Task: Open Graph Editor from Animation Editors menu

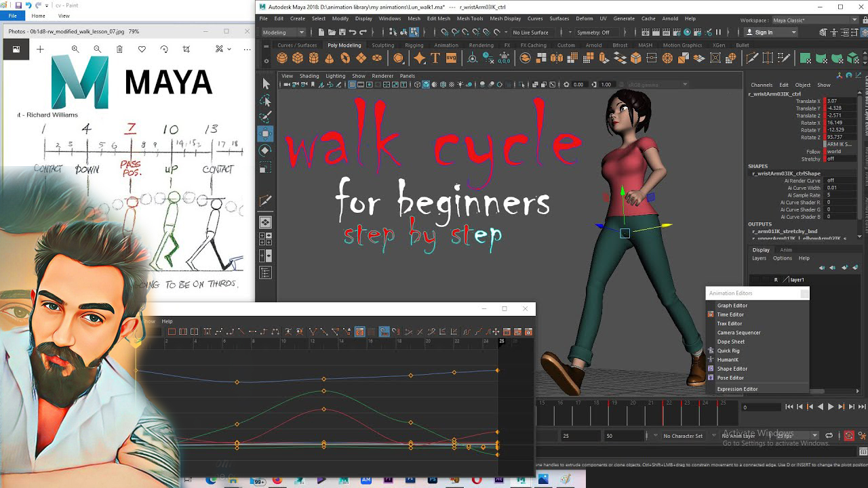Action: coord(732,306)
